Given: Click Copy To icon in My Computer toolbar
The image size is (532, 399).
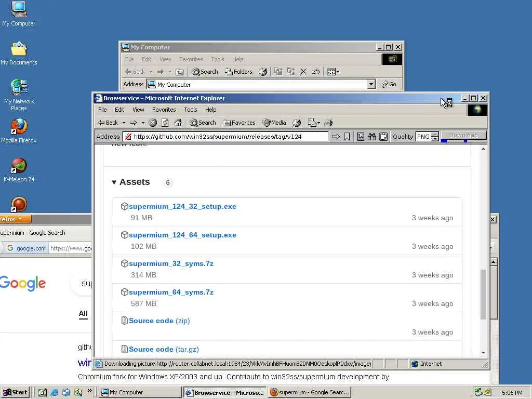Looking at the screenshot, I should tap(291, 72).
